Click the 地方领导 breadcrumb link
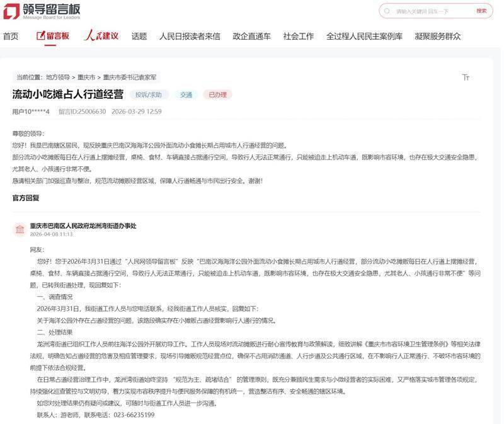The height and width of the screenshot is (424, 504). (58, 77)
